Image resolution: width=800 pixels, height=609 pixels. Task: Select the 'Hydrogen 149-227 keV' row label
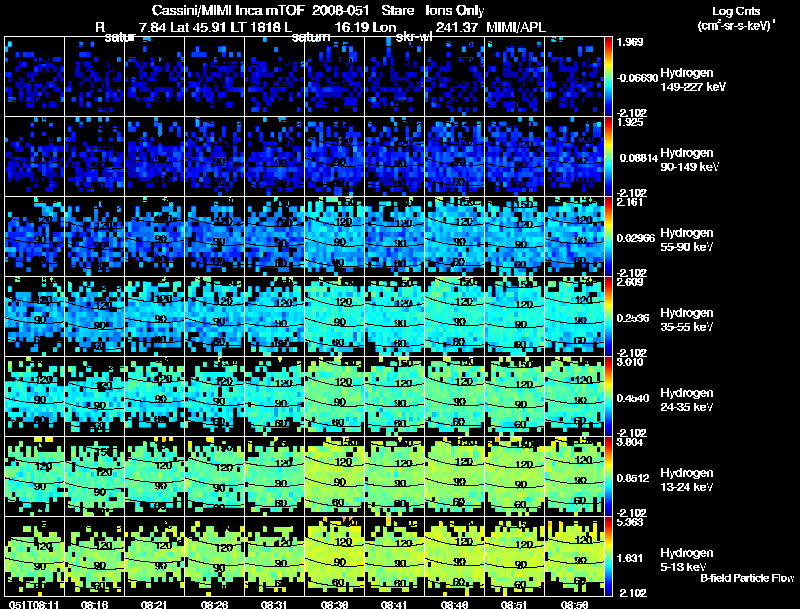pyautogui.click(x=693, y=80)
